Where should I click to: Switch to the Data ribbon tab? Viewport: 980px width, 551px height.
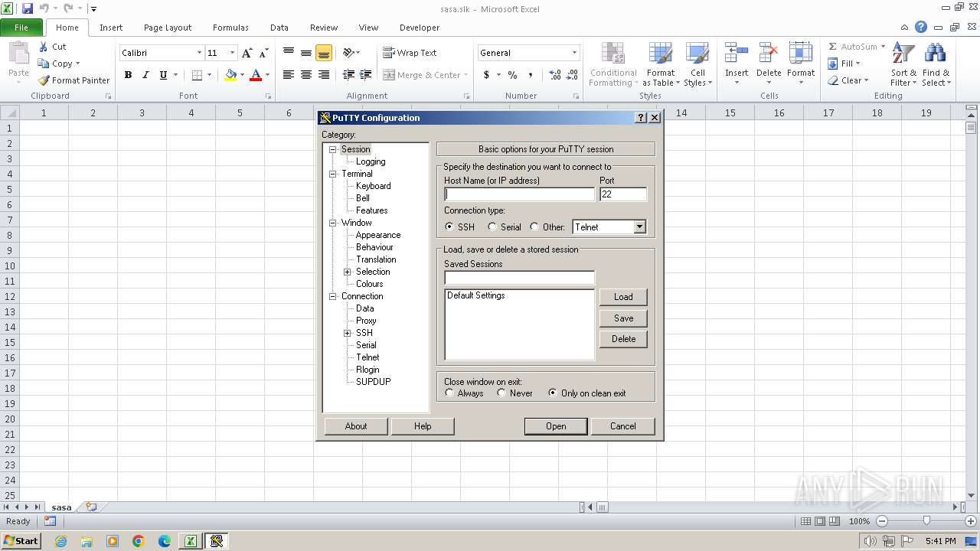279,28
